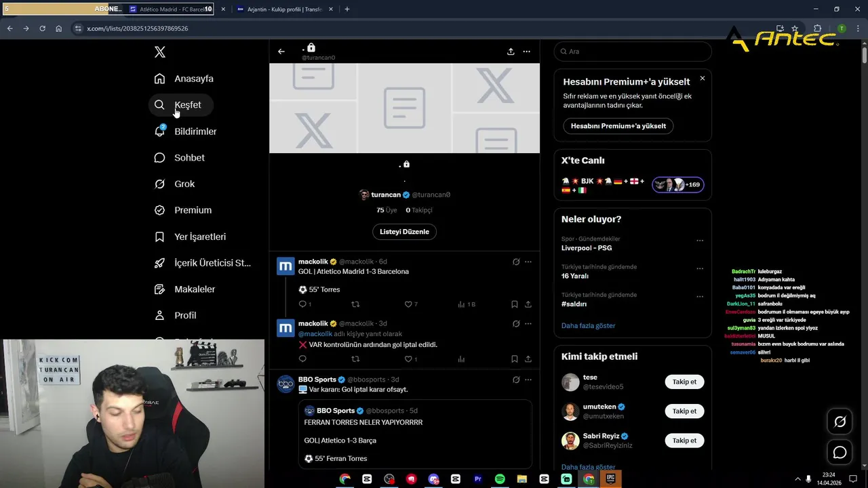The height and width of the screenshot is (488, 868).
Task: Open Premiere Pro from the taskbar
Action: click(x=478, y=479)
